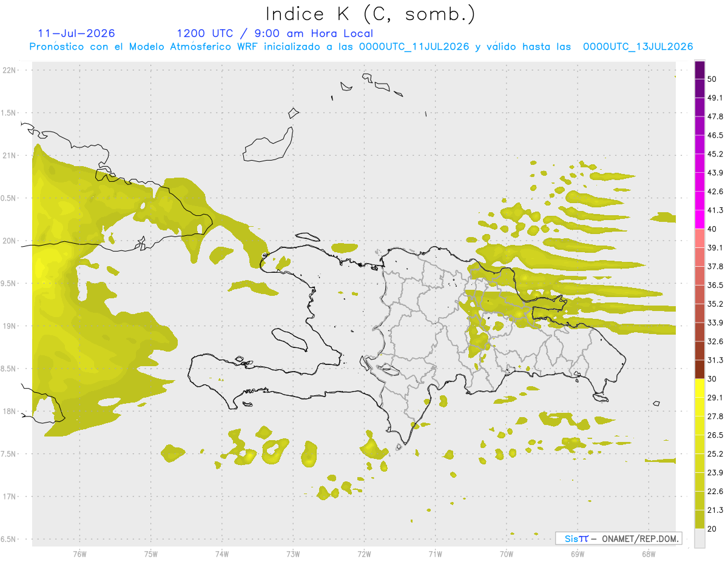The width and height of the screenshot is (728, 562).
Task: Click colorbar value "36.5"
Action: point(715,285)
